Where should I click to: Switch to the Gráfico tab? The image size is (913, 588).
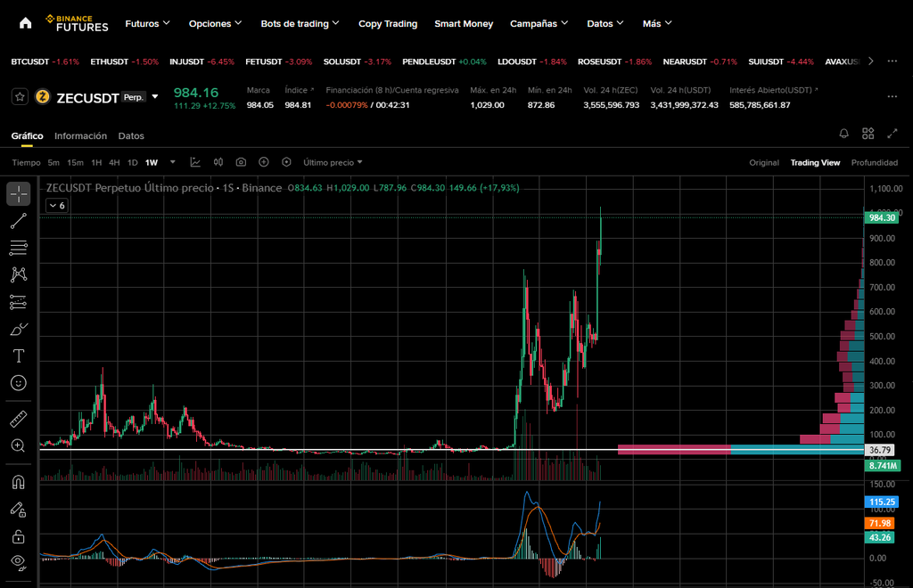[x=28, y=136]
